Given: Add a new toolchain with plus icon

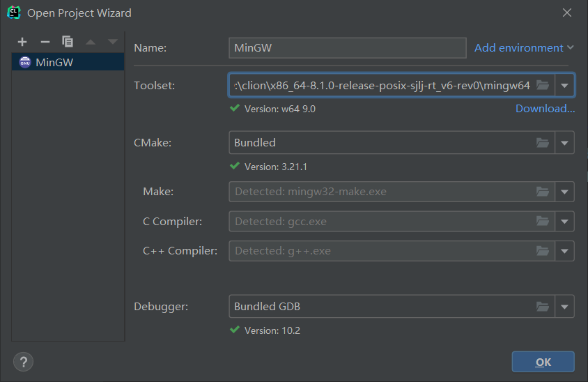Looking at the screenshot, I should click(22, 42).
